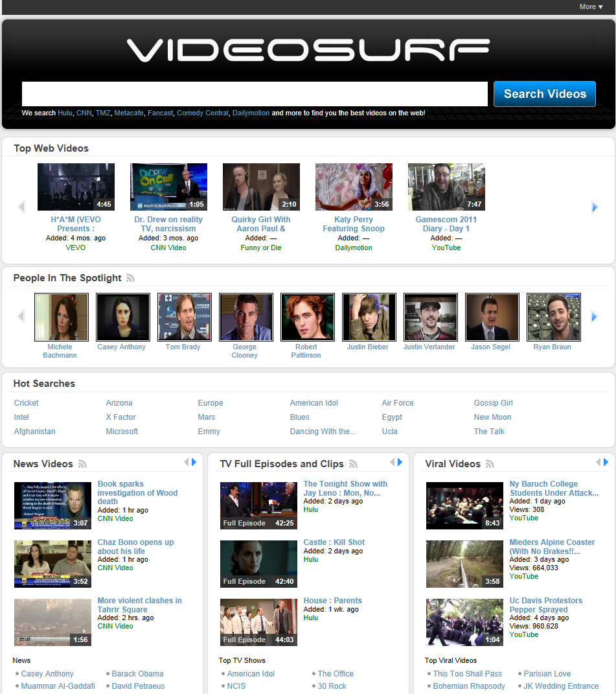Open Gamescom 2011 Diary video thumbnail

(446, 187)
